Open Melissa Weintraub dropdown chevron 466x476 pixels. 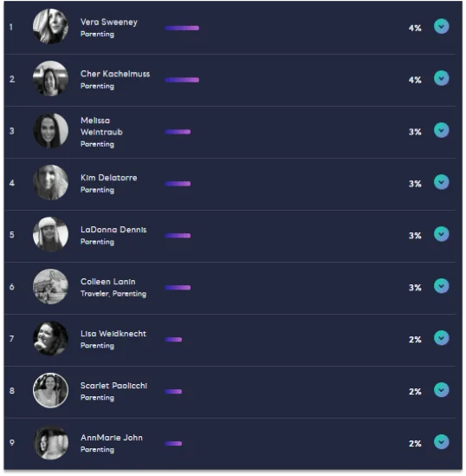pos(441,130)
